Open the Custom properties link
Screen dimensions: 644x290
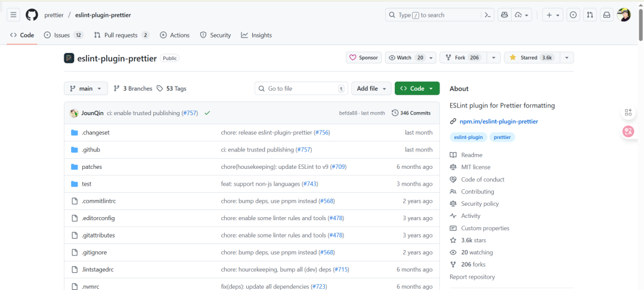pyautogui.click(x=479, y=229)
